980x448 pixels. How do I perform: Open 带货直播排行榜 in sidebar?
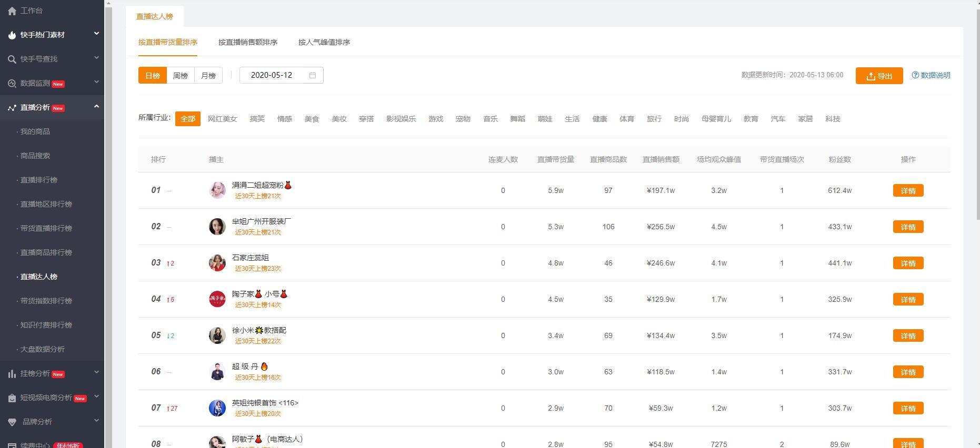click(x=46, y=228)
